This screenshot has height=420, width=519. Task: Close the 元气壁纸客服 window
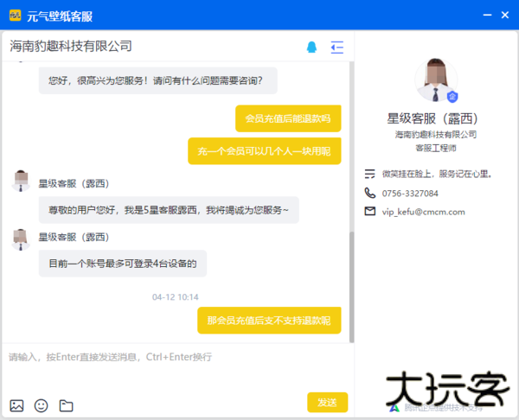505,15
